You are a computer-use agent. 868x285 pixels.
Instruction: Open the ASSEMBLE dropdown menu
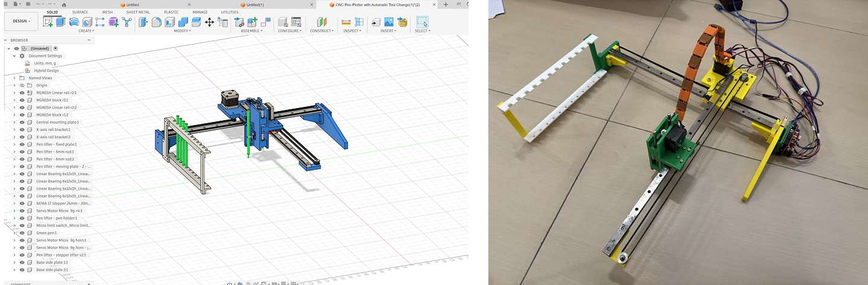pyautogui.click(x=251, y=31)
